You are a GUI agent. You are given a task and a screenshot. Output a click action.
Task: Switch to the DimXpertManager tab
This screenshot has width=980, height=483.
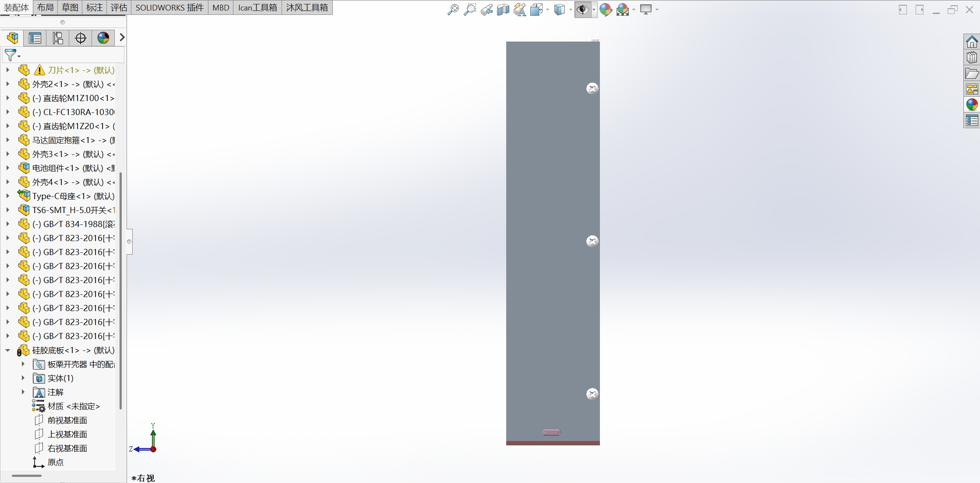click(81, 38)
